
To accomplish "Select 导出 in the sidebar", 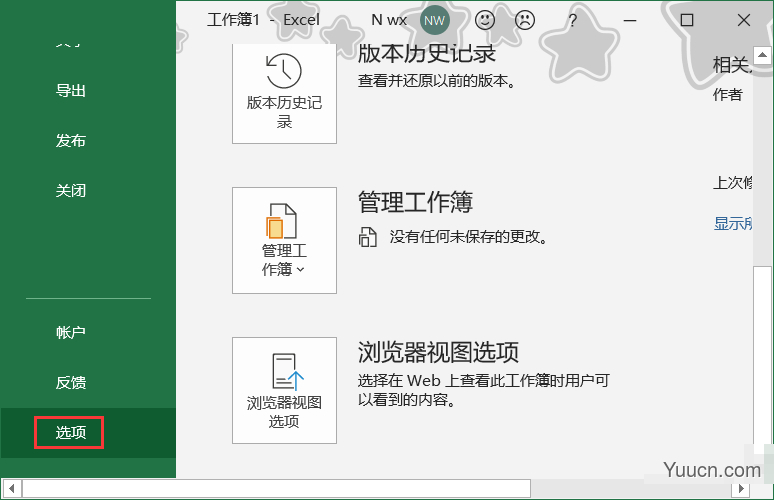I will point(71,91).
